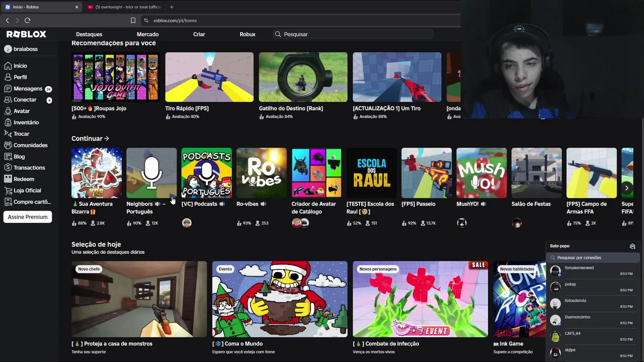Open Tiro Rápido [FPS] game thumbnail
Viewport: 644px width, 362px height.
pos(209,77)
